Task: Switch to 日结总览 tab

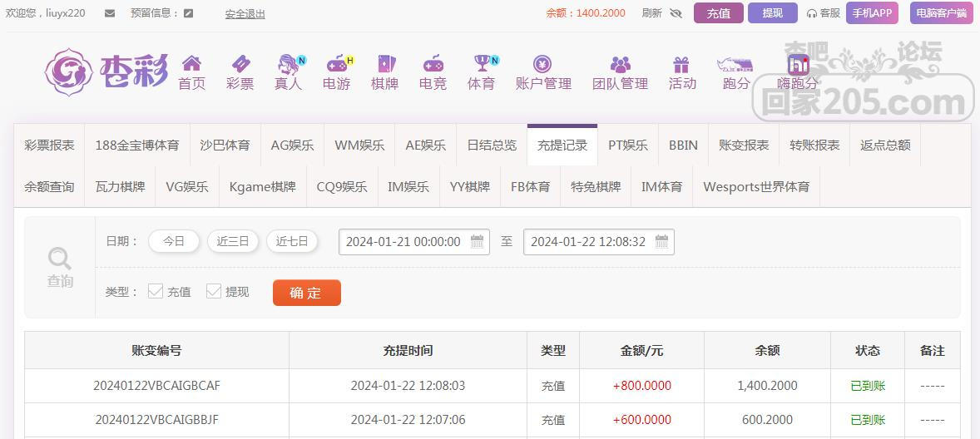Action: [492, 146]
